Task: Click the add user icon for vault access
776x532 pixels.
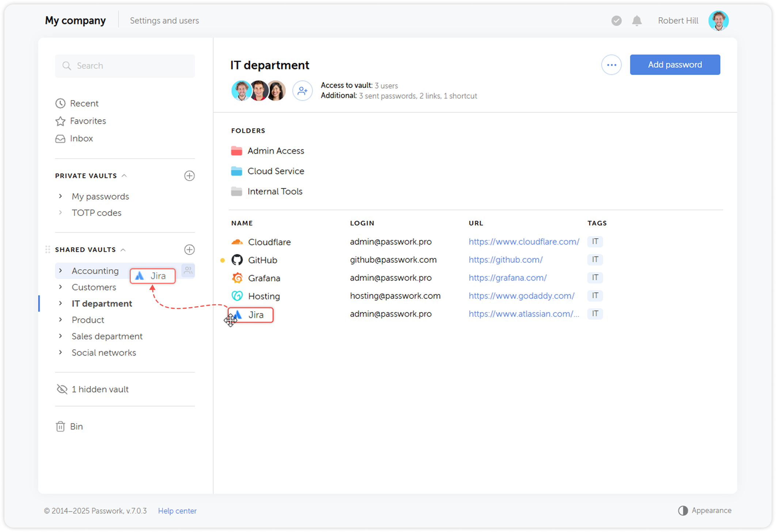Action: [302, 91]
